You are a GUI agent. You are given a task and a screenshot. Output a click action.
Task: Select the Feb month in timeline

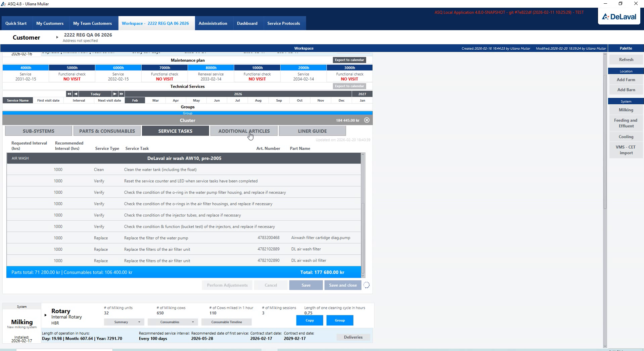point(135,100)
